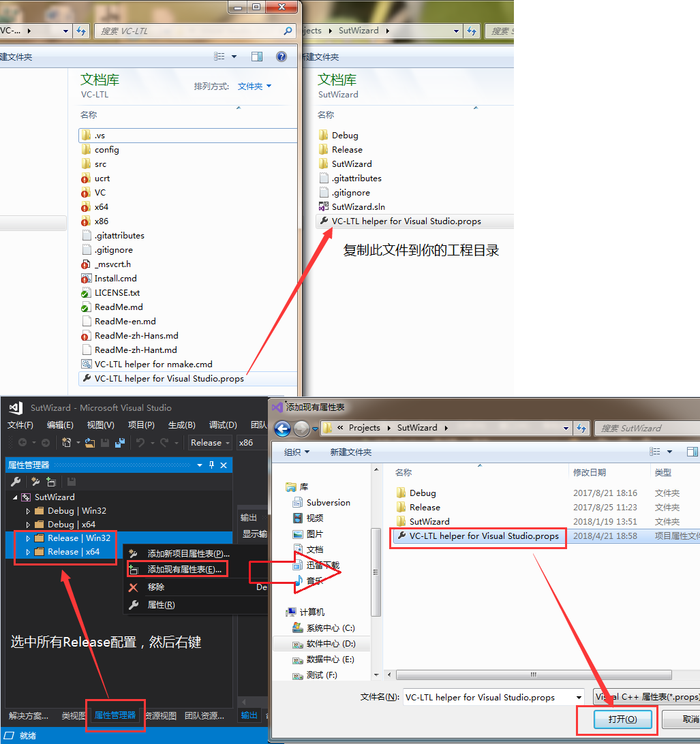This screenshot has height=744, width=700.
Task: Click Add Existing Property Sheet toolbar icon
Action: [x=51, y=482]
